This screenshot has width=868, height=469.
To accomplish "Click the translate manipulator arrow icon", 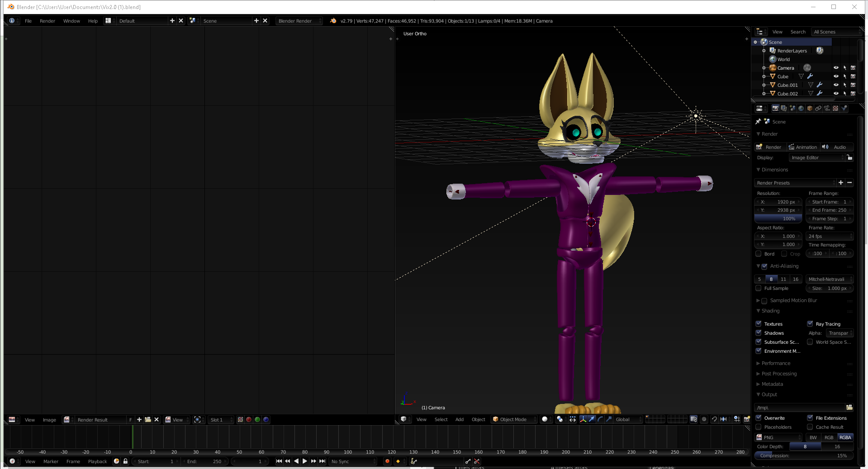I will pyautogui.click(x=592, y=419).
